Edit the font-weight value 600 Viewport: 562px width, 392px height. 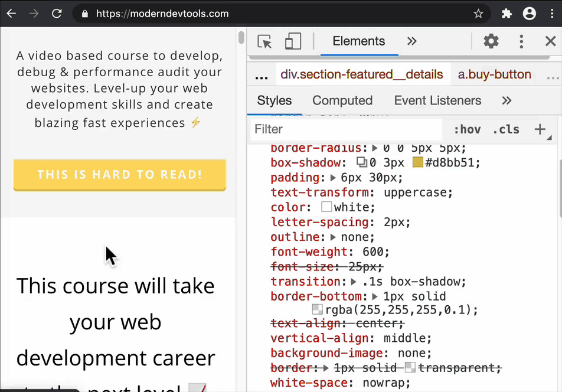click(372, 251)
